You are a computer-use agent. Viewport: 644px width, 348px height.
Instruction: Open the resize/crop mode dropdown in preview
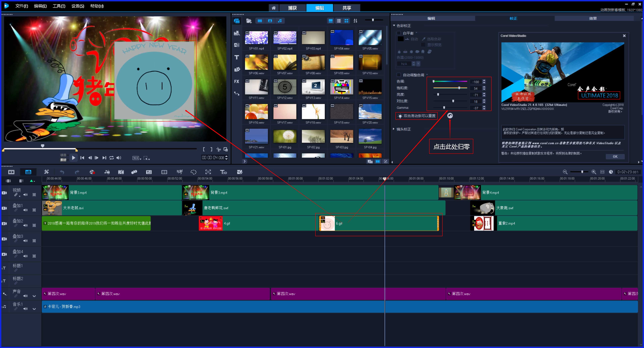pos(147,158)
